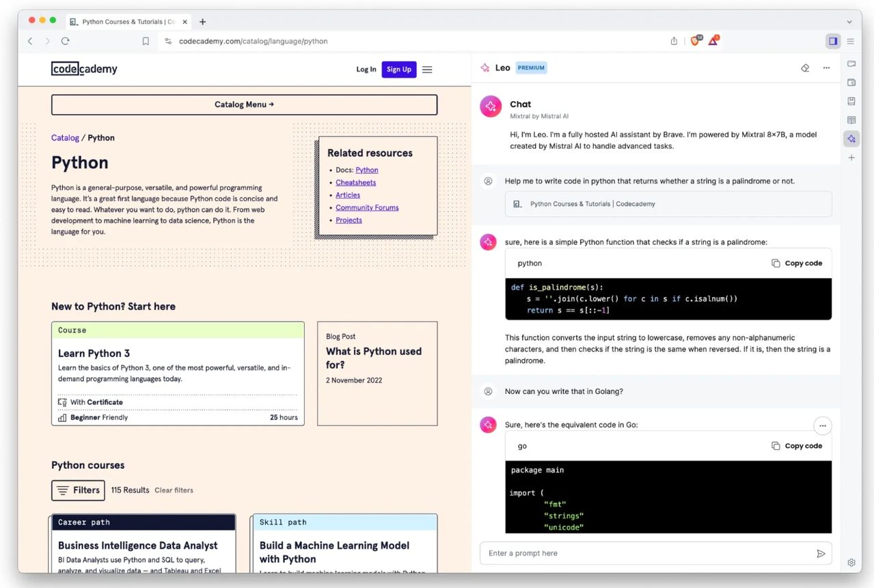Reload the Codecademy page
This screenshot has width=874, height=588.
65,41
